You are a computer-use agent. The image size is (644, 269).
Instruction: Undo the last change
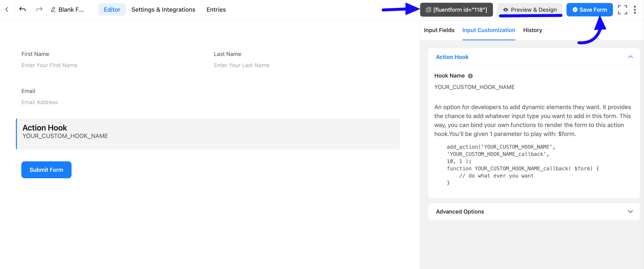point(23,9)
